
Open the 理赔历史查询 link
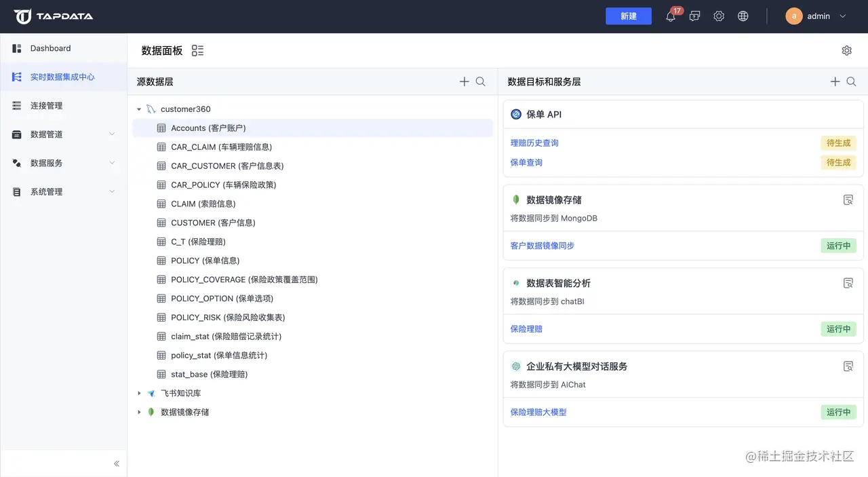click(534, 143)
